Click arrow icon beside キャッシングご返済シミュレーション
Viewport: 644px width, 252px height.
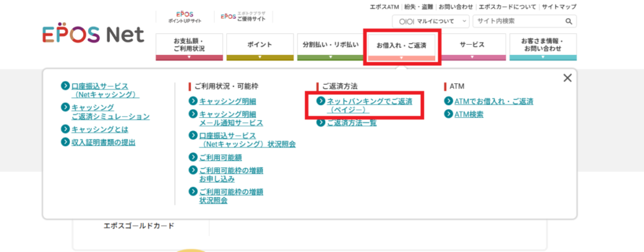pyautogui.click(x=65, y=107)
